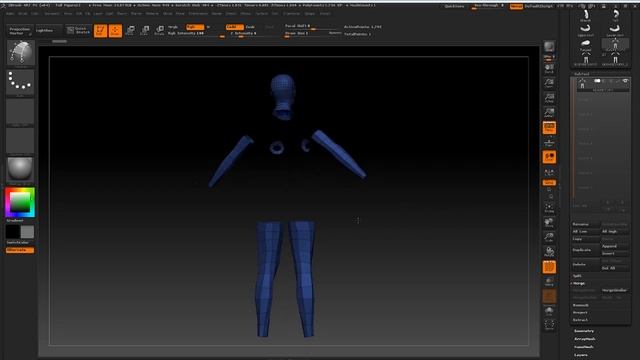Expand the Split section
Image resolution: width=640 pixels, height=360 pixels.
(577, 276)
